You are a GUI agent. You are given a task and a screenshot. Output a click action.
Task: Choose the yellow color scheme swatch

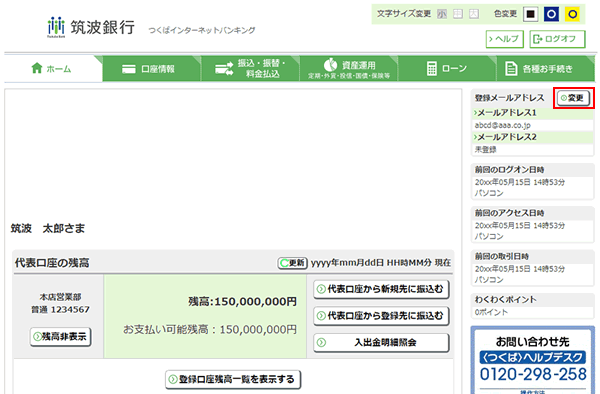[572, 15]
